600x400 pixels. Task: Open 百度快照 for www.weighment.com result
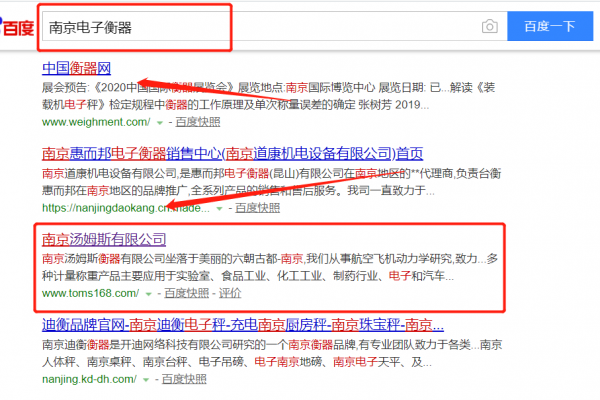click(x=199, y=122)
